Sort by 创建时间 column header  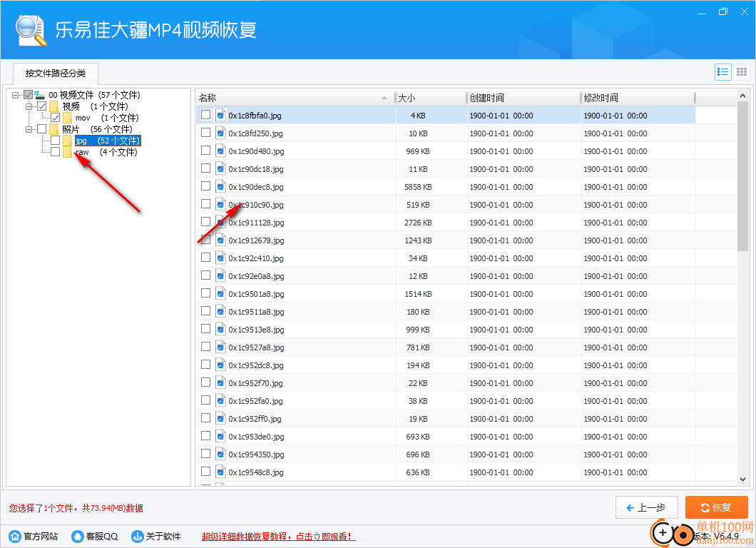coord(523,98)
